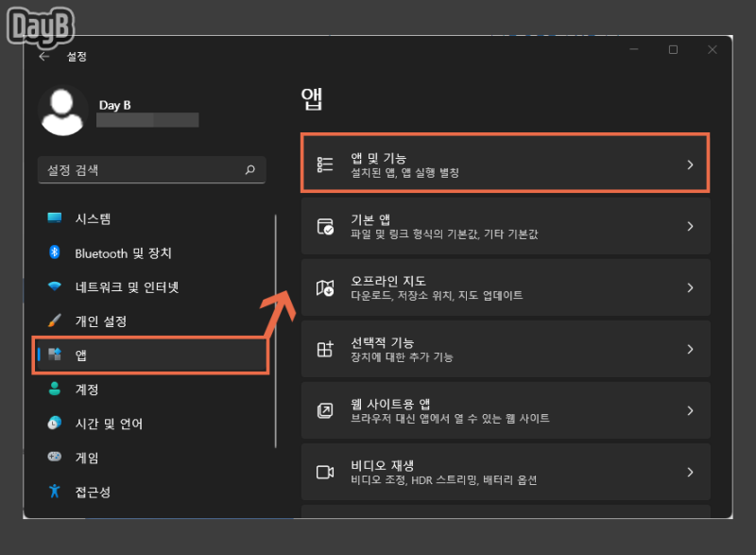Click the 비디오 재생 camera icon
Image resolution: width=756 pixels, height=555 pixels.
pos(325,472)
